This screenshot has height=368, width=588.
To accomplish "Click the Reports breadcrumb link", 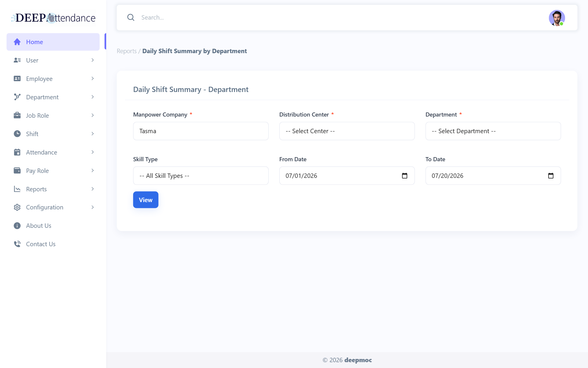I will coord(127,51).
